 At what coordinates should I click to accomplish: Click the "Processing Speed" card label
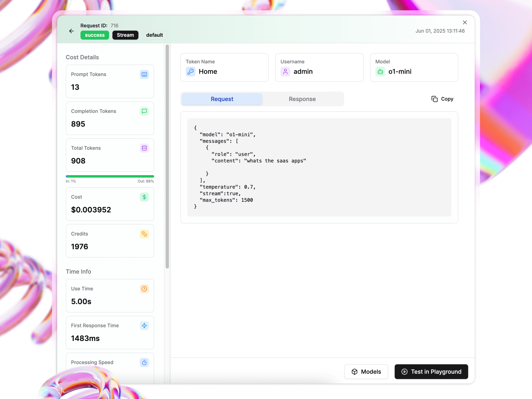(x=92, y=362)
